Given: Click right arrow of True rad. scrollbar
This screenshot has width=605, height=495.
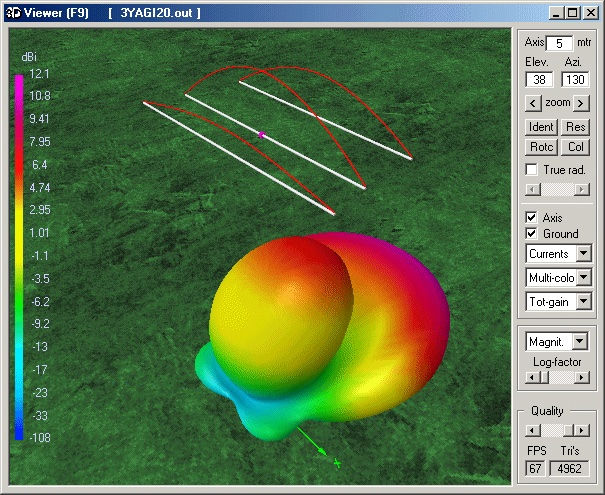Looking at the screenshot, I should (x=582, y=189).
